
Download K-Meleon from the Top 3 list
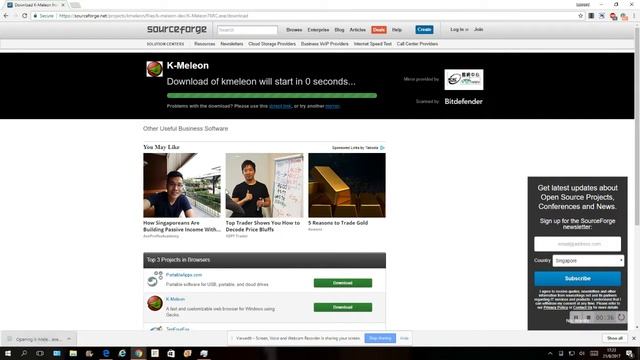(x=342, y=307)
